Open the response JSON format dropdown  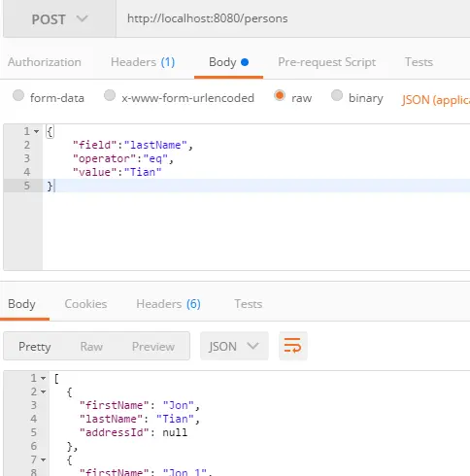pos(234,346)
